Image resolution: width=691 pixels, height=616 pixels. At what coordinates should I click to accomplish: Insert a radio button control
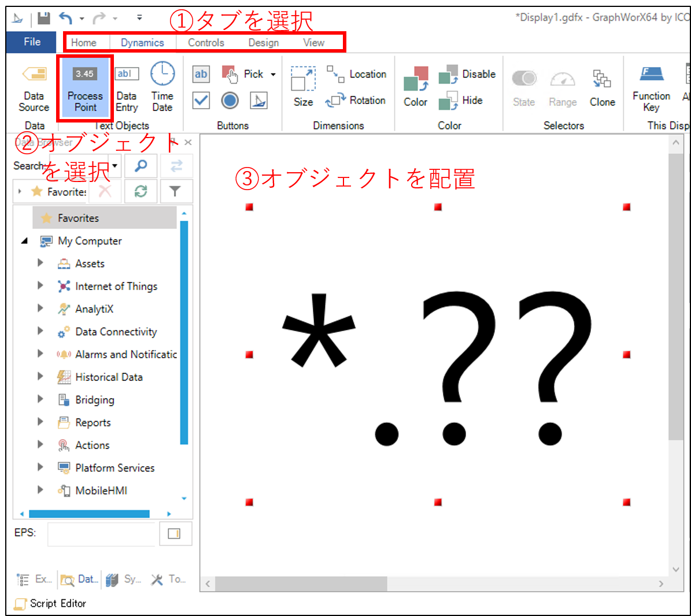pyautogui.click(x=230, y=101)
